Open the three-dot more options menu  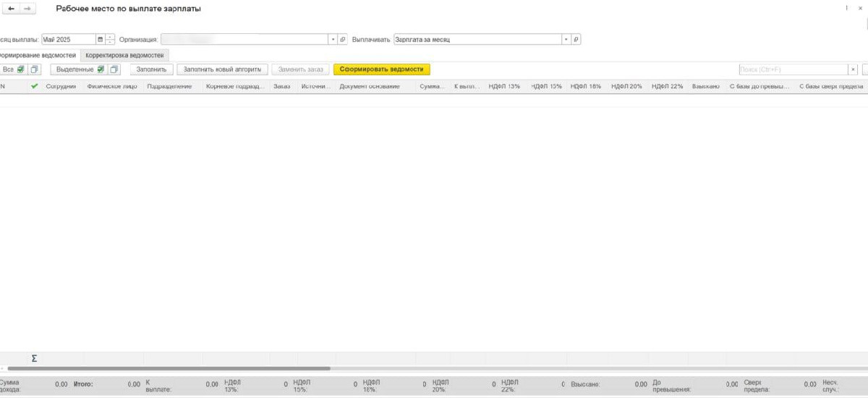pos(846,9)
